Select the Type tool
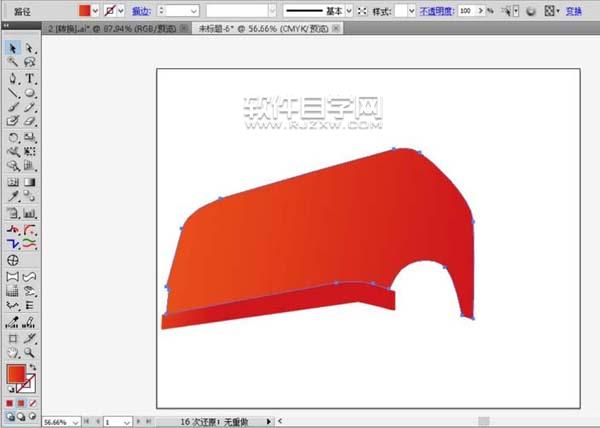This screenshot has height=428, width=600. click(31, 78)
